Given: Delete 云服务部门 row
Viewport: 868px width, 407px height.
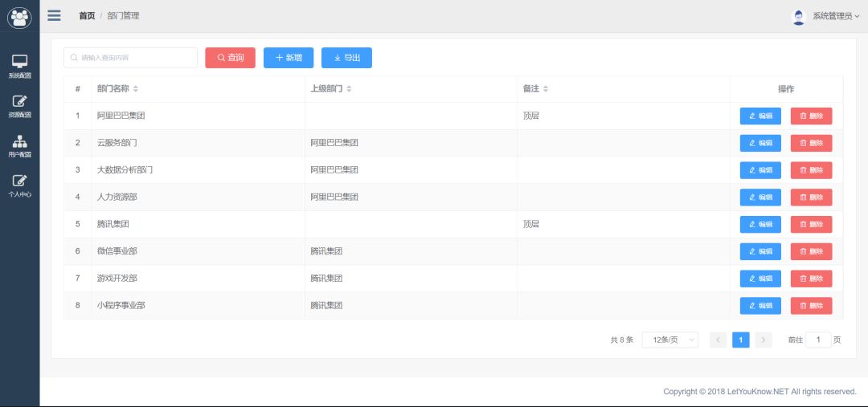Looking at the screenshot, I should tap(811, 143).
